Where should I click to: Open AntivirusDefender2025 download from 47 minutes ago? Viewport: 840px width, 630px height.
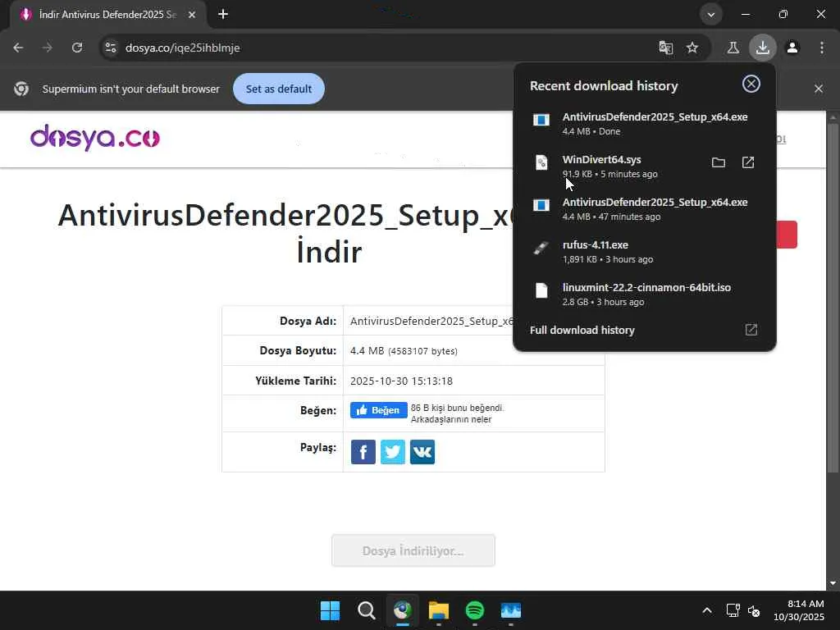tap(645, 209)
